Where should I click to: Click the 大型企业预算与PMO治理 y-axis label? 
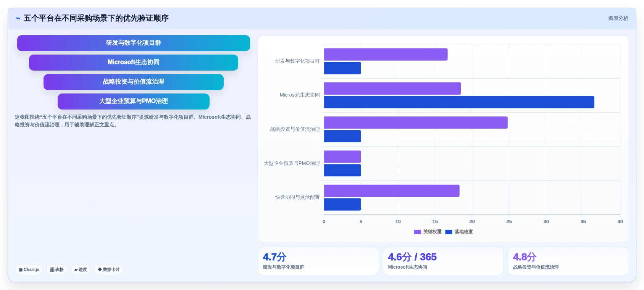point(292,163)
